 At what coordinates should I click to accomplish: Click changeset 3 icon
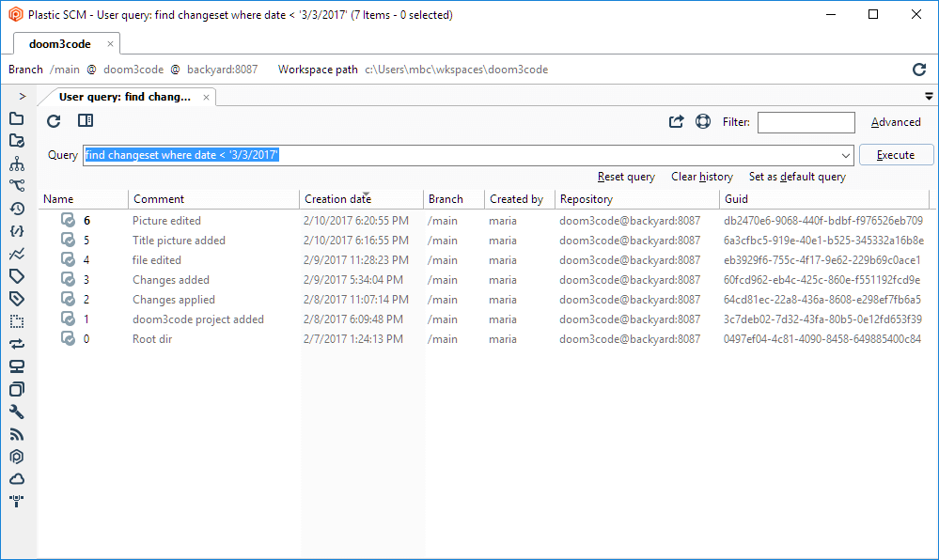[69, 280]
